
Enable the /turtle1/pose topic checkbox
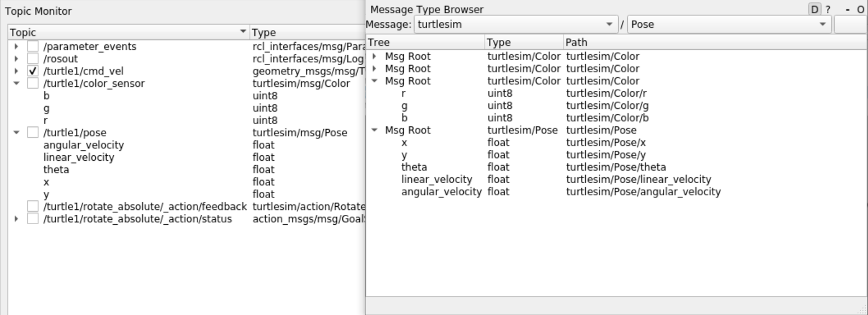(33, 132)
